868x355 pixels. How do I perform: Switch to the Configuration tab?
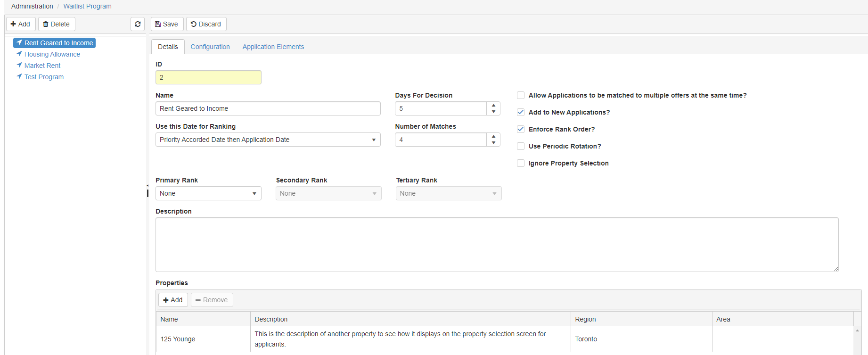tap(210, 47)
